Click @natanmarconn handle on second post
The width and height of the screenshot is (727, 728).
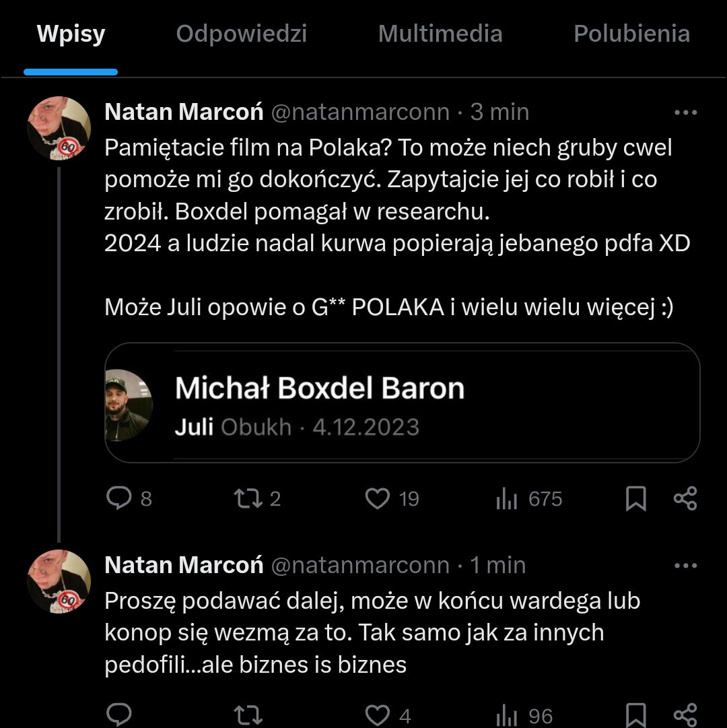point(359,565)
